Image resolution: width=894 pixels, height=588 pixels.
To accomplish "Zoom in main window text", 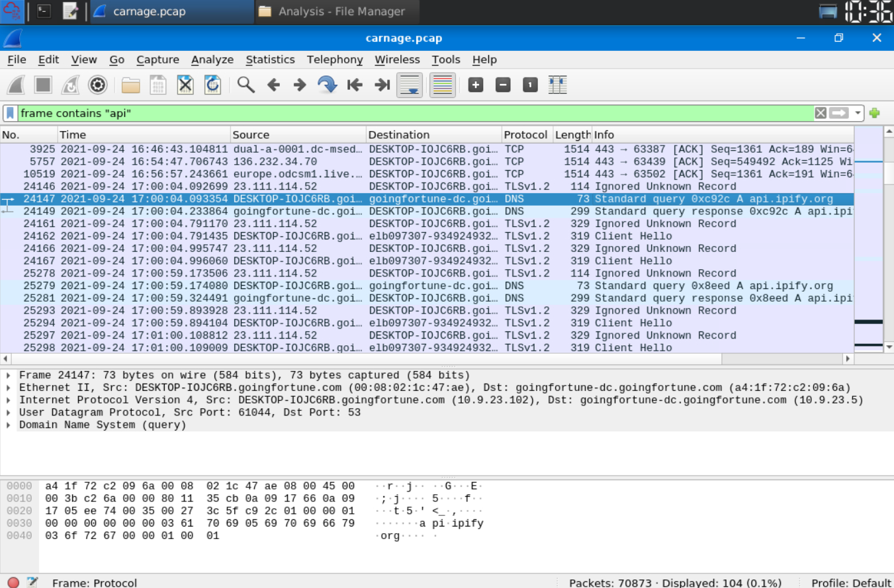I will click(x=475, y=85).
